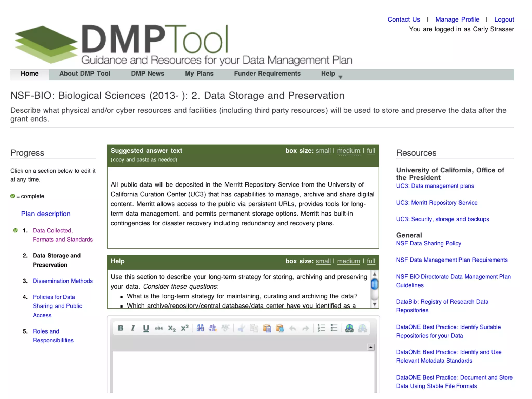Set suggested answer box size to full
Viewport: 532px width, 399px height.
[371, 151]
